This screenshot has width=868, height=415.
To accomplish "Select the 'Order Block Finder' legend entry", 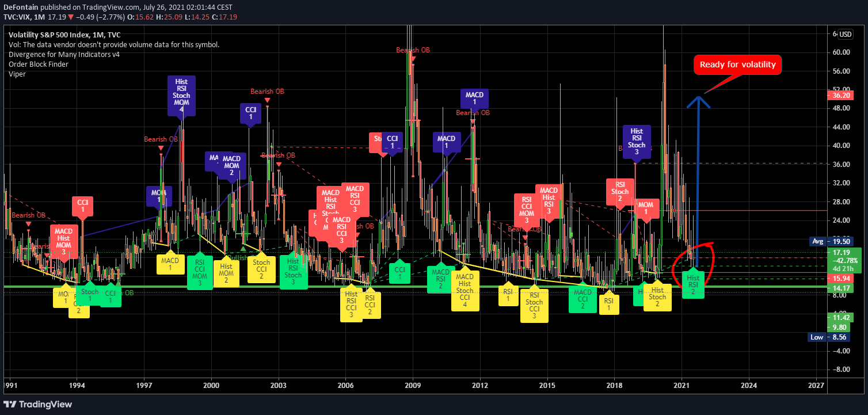I will 39,64.
